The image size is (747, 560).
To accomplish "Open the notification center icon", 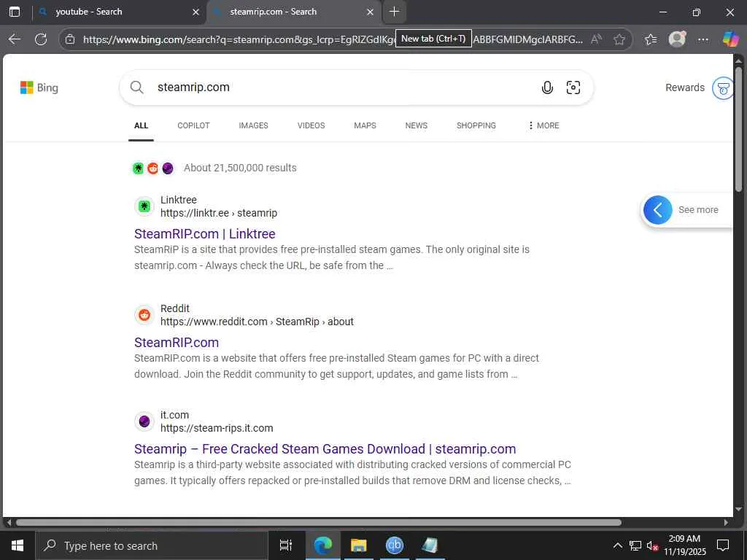I will pos(723,545).
